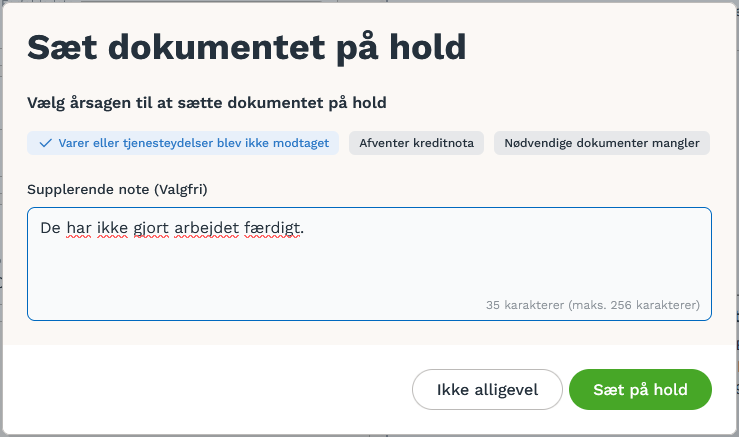Click the 'Supplerende note (Valgfri)' field label
739x437 pixels.
(x=117, y=190)
